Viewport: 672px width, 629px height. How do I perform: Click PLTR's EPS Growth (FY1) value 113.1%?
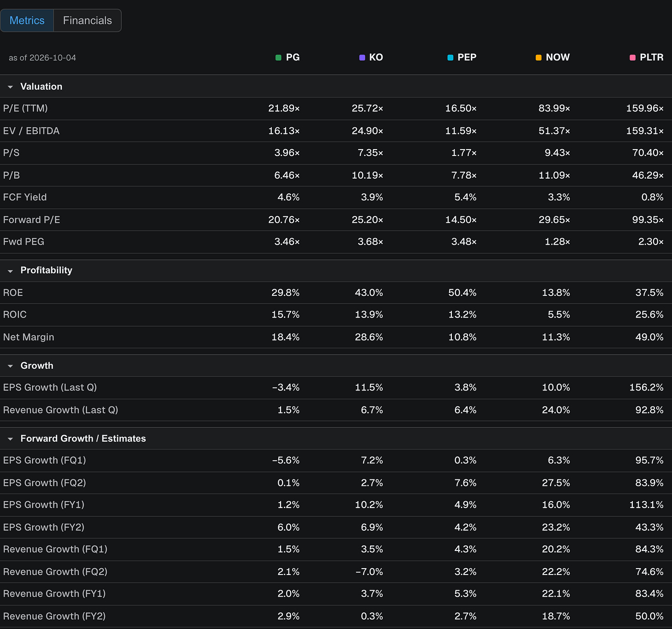[x=647, y=505]
